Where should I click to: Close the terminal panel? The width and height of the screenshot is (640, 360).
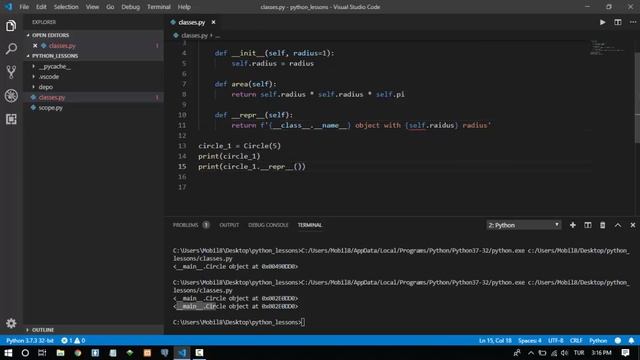(633, 225)
